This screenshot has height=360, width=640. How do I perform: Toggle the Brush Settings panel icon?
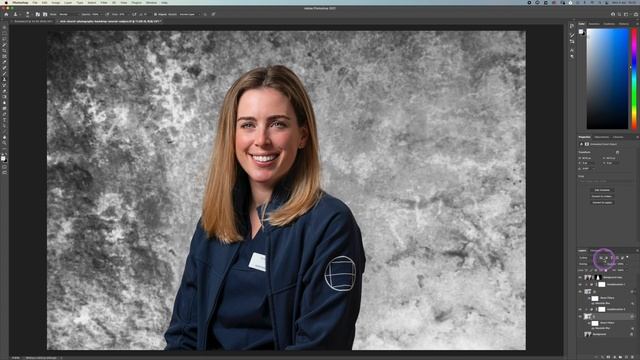(x=38, y=14)
